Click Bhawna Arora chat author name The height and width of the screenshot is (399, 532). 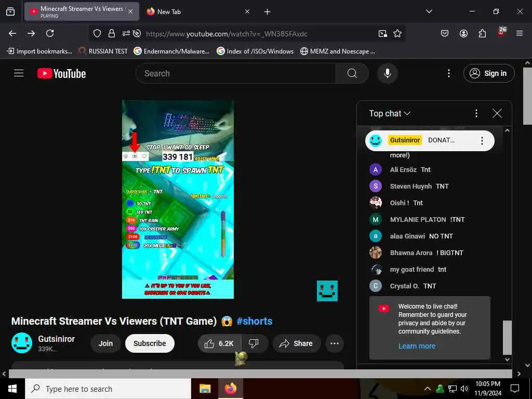[411, 253]
